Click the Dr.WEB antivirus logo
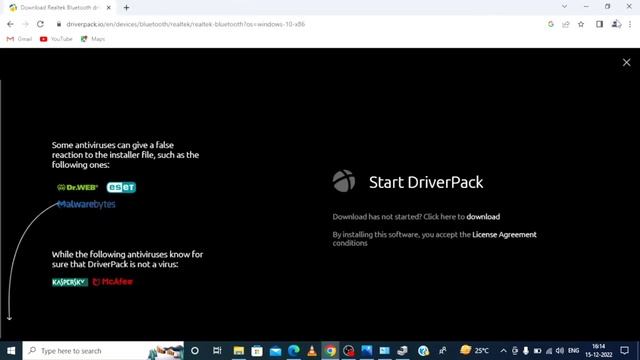This screenshot has height=360, width=640. coord(78,187)
